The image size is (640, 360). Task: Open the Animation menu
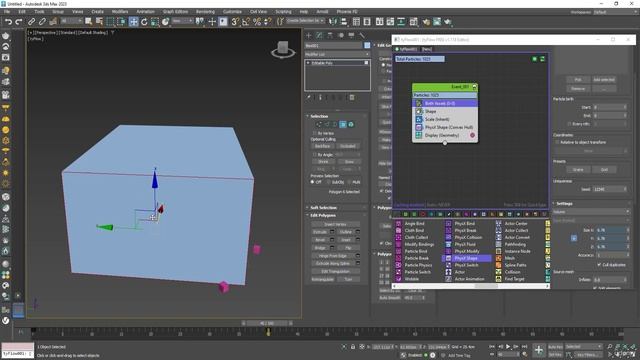tap(145, 11)
